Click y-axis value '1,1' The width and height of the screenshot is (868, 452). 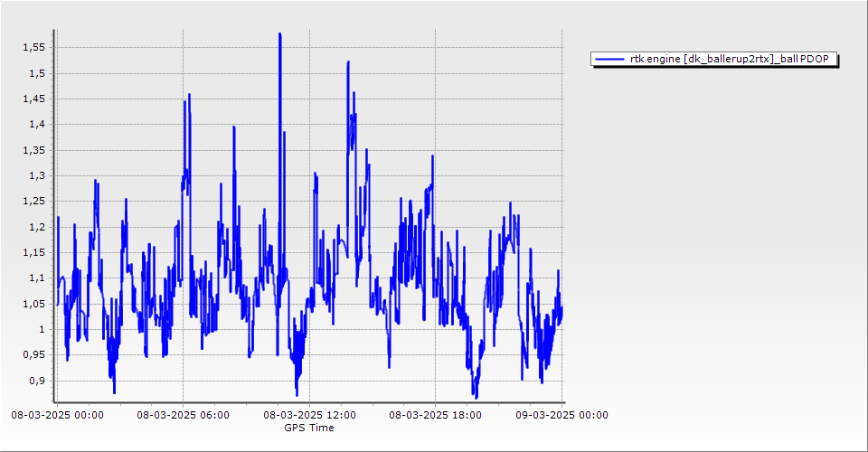point(37,278)
